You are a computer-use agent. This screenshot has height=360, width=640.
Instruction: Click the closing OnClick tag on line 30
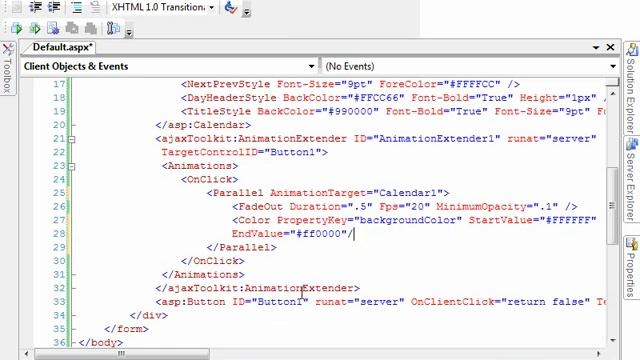tap(213, 261)
